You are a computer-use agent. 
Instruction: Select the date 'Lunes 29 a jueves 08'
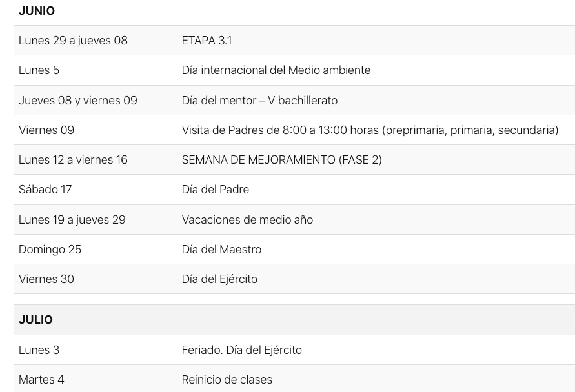pos(73,41)
